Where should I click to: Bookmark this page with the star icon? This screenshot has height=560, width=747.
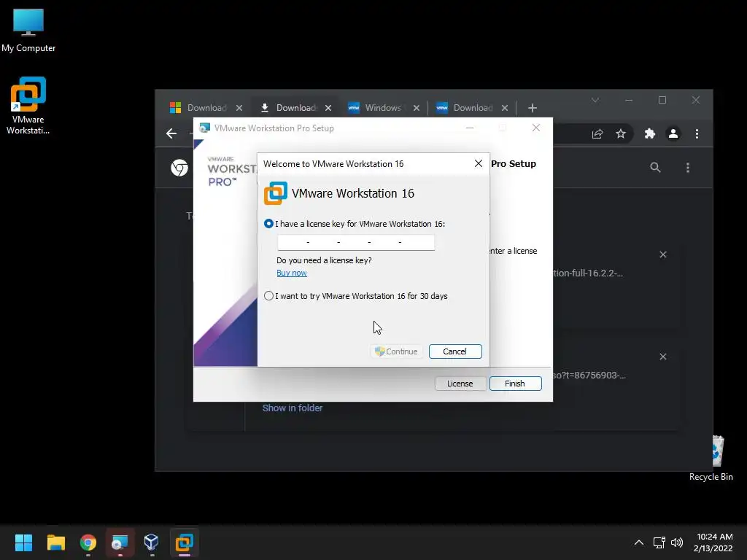pos(621,134)
